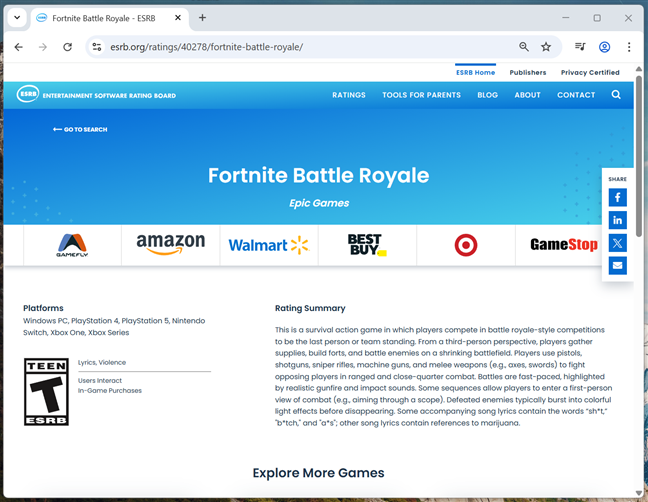Click the zoom magnifier icon in address bar
Screen dimensions: 648x502
(524, 47)
